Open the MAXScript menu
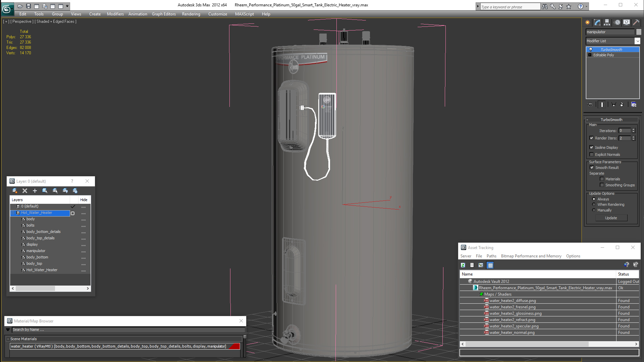The width and height of the screenshot is (644, 362). (x=245, y=14)
